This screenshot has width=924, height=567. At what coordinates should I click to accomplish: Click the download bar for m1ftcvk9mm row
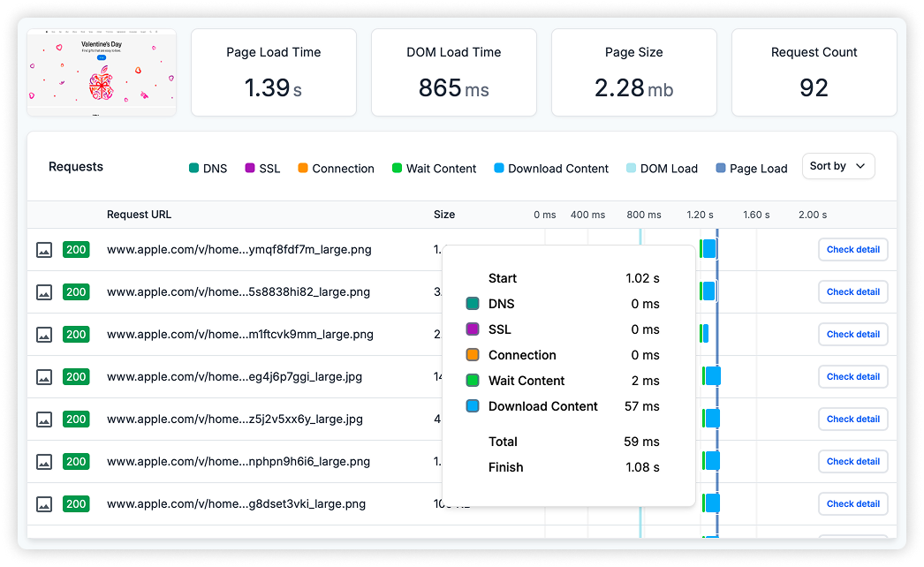705,335
